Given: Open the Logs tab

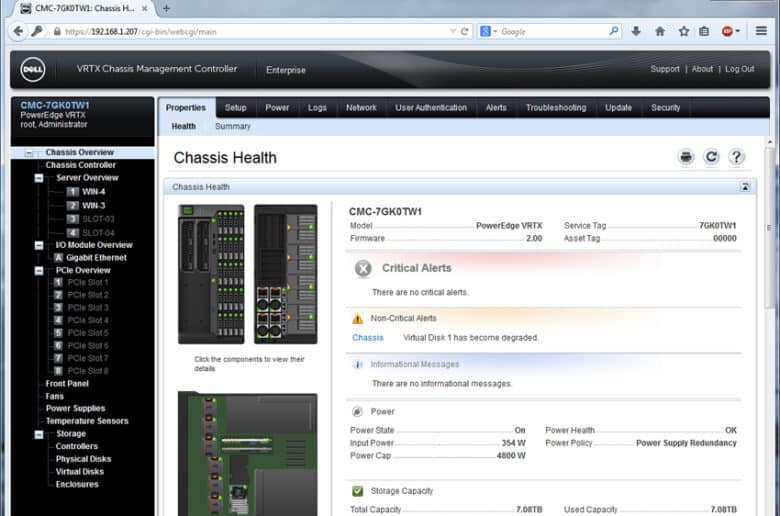Looking at the screenshot, I should (x=317, y=107).
